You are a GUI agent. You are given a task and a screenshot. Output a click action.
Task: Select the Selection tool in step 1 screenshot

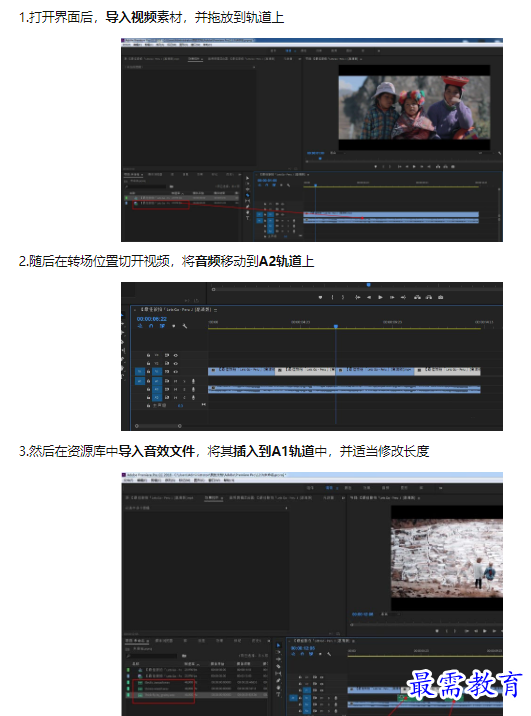tap(247, 179)
